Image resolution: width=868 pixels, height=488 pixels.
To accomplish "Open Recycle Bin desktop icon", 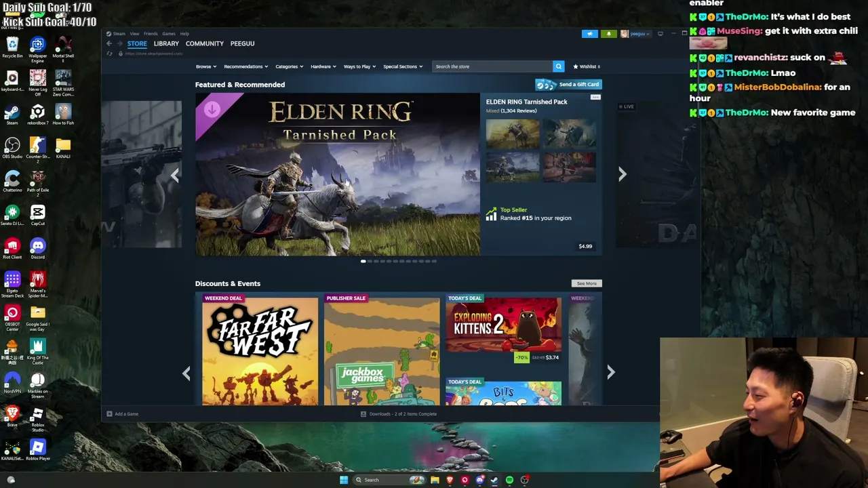I will coord(12,48).
